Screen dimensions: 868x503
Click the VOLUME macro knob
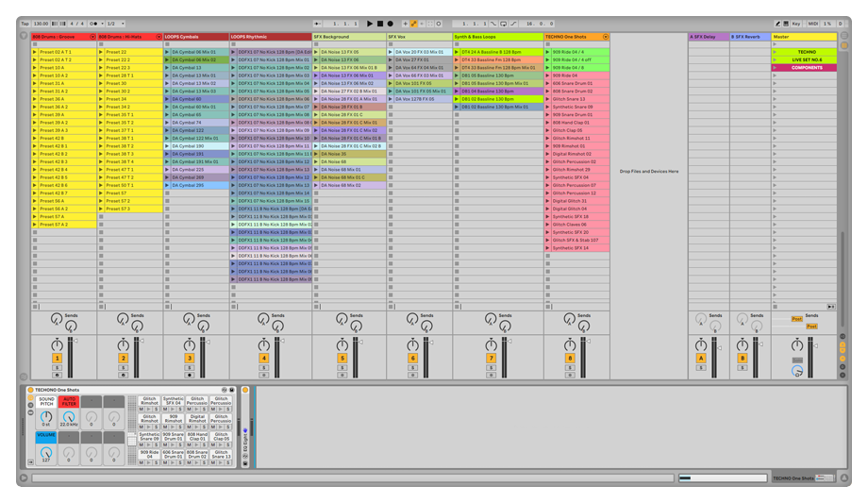tap(46, 453)
